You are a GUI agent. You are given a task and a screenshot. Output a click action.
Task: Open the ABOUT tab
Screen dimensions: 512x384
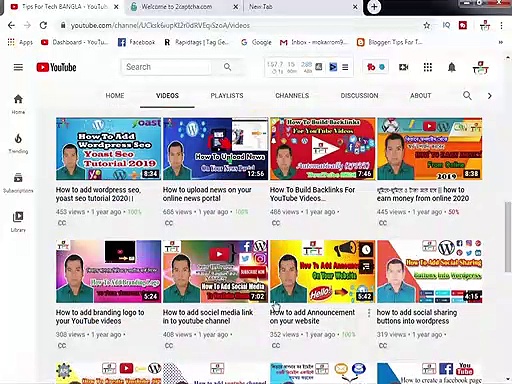421,96
